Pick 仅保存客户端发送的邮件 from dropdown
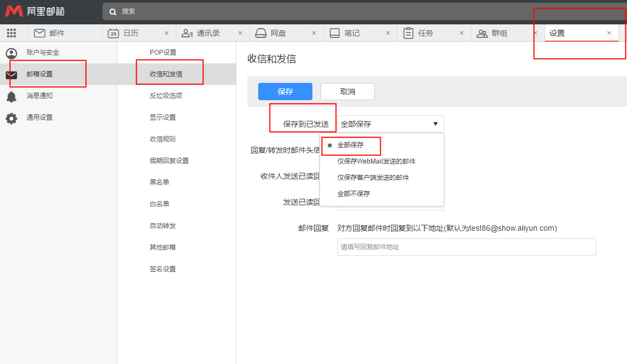 [373, 178]
